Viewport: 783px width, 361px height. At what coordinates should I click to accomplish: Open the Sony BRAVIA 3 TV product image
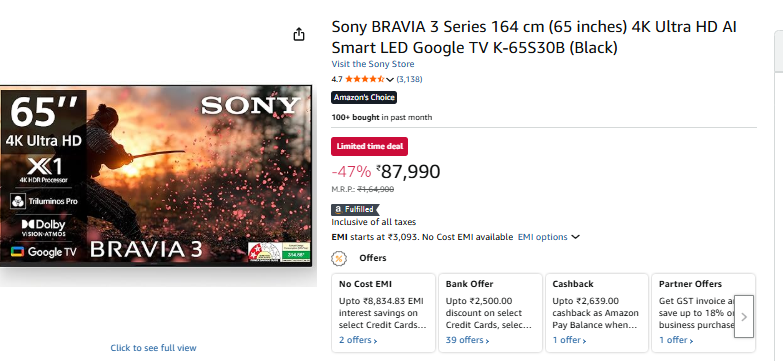(x=156, y=176)
